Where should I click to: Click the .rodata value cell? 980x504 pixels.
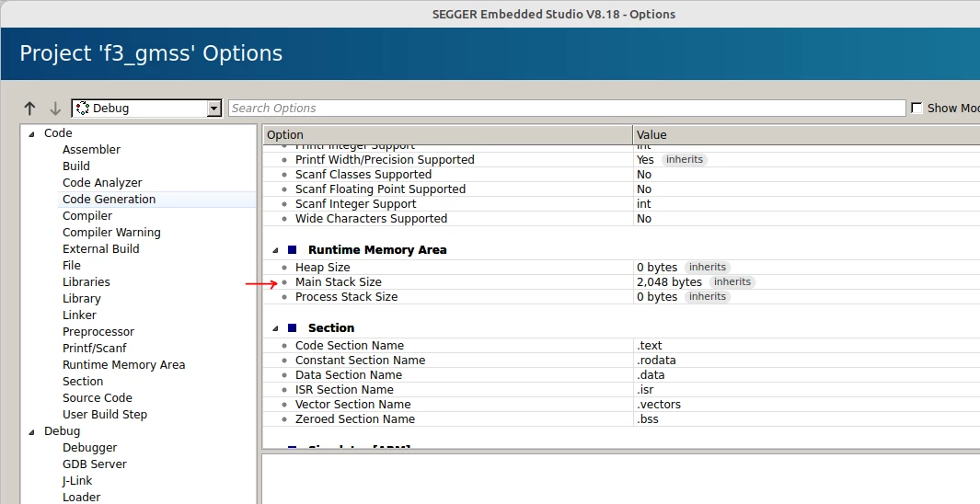coord(656,361)
